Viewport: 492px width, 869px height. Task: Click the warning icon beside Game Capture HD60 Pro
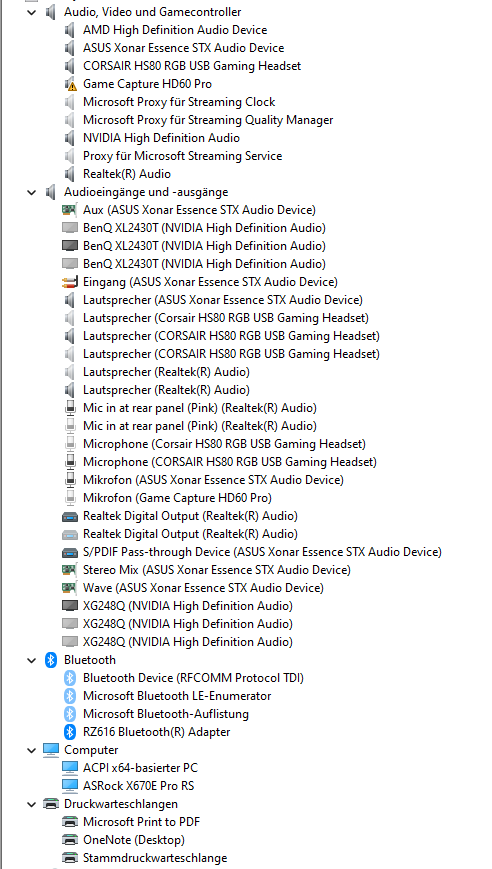coord(70,84)
